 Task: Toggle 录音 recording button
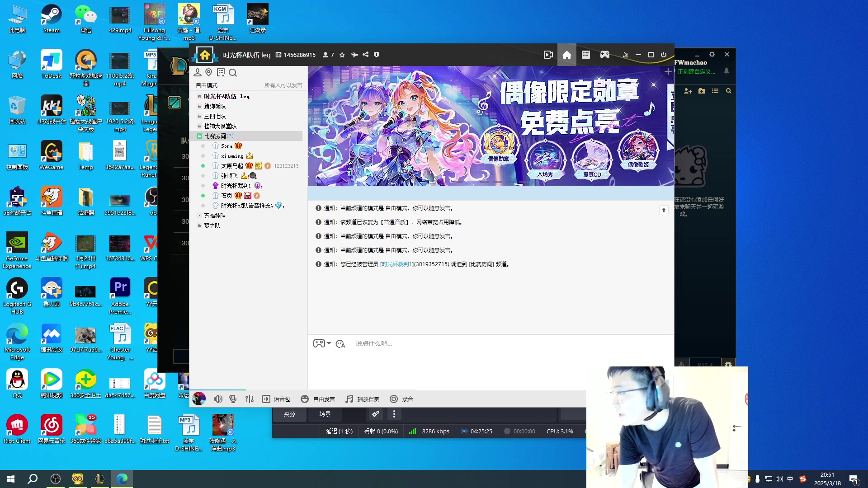pyautogui.click(x=401, y=399)
